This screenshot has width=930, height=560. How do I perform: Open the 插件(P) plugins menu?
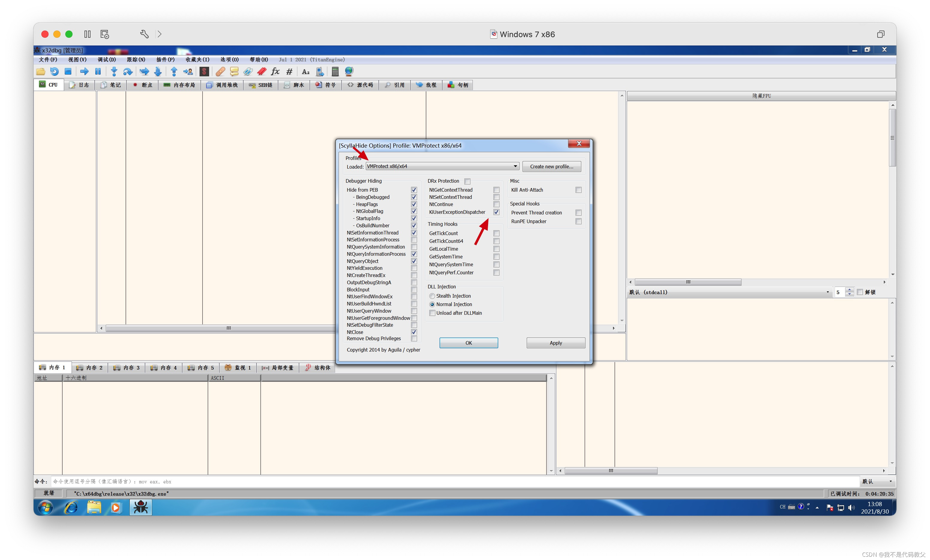click(165, 60)
